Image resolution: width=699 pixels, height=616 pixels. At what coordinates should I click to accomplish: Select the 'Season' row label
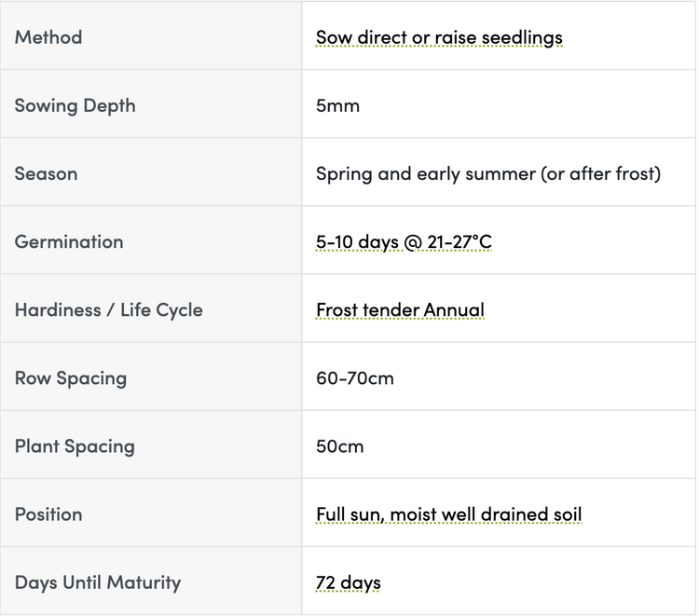[x=46, y=174]
